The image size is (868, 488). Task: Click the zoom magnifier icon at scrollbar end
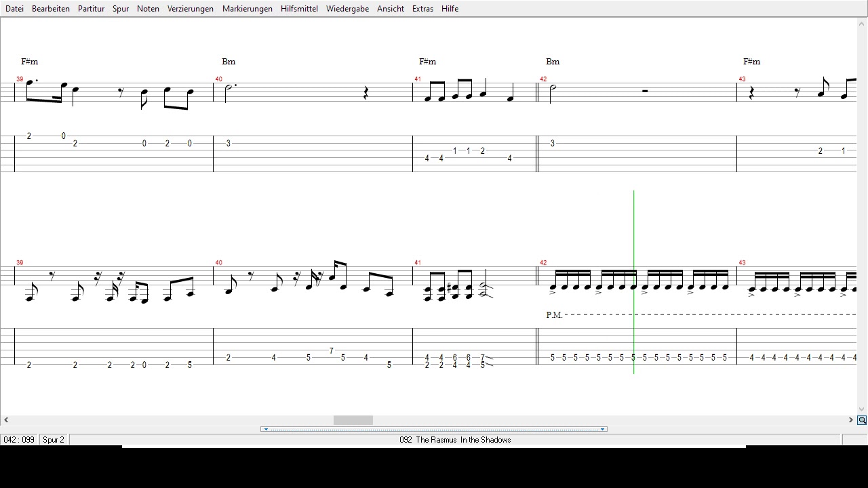tap(862, 420)
